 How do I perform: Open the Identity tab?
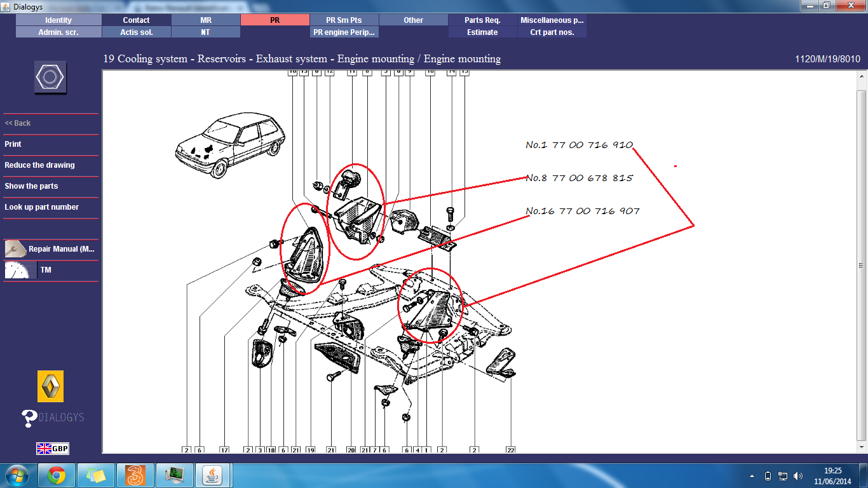pos(58,20)
